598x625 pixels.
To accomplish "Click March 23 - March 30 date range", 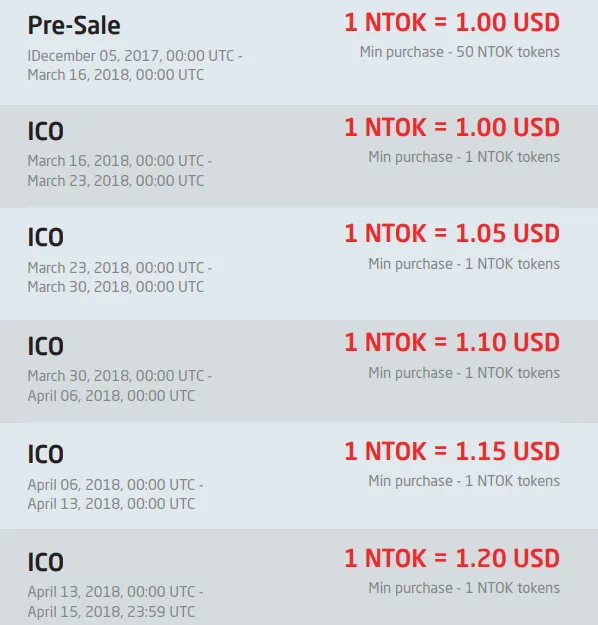I will 120,277.
